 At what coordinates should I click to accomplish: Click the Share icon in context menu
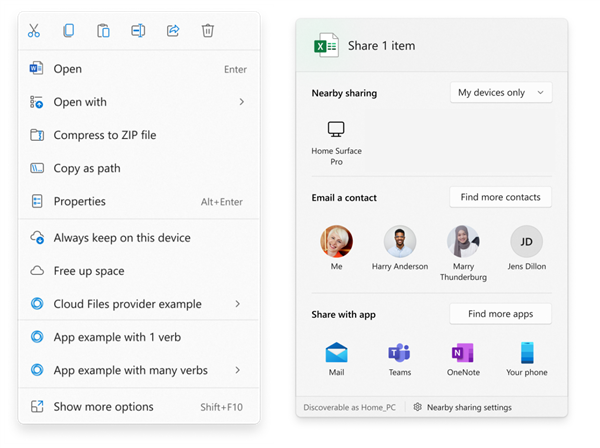(173, 30)
